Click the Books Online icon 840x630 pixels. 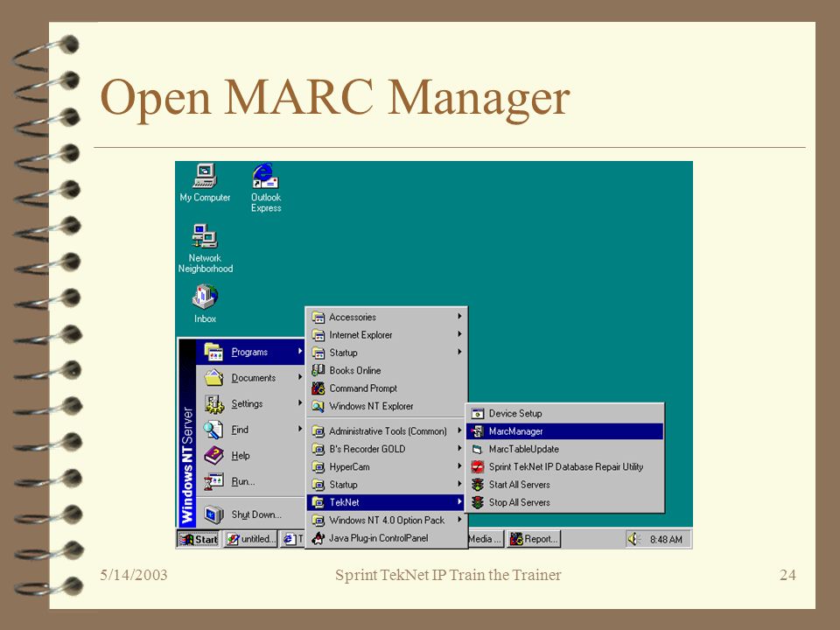click(318, 370)
